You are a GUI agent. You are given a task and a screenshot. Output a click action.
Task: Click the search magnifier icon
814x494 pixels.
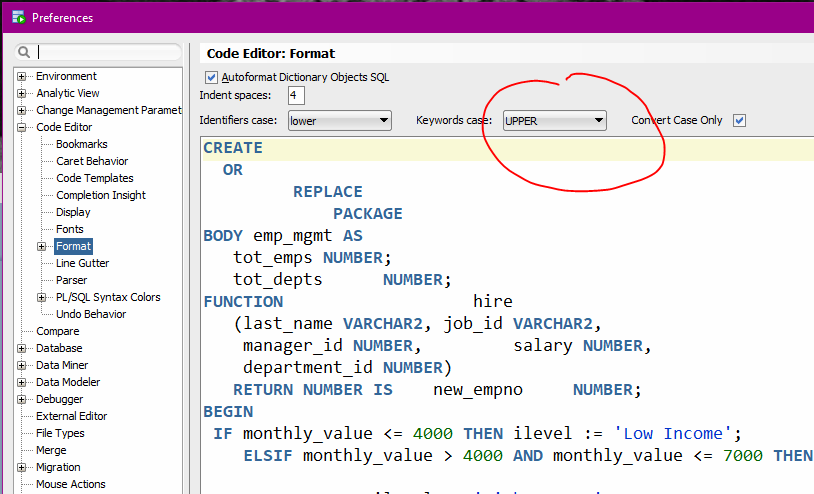(24, 52)
